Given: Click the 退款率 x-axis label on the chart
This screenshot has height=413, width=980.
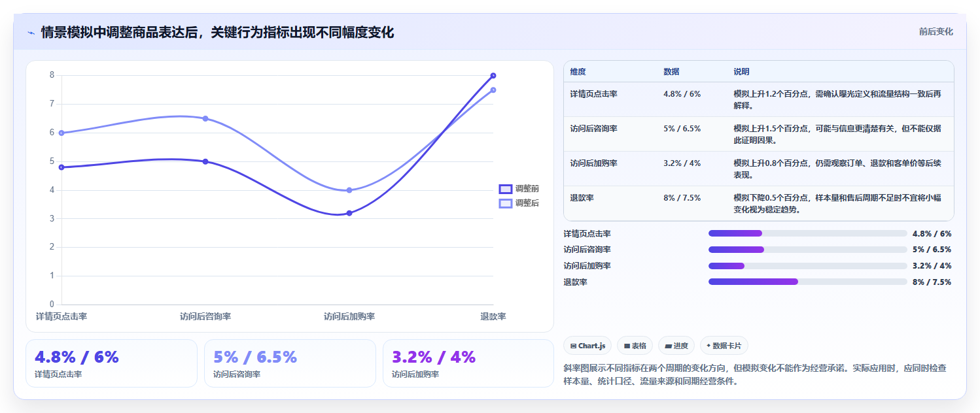Looking at the screenshot, I should tap(493, 316).
